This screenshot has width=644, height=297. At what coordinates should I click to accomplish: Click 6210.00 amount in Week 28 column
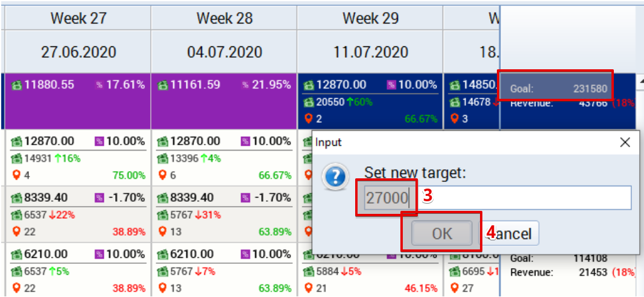[191, 254]
